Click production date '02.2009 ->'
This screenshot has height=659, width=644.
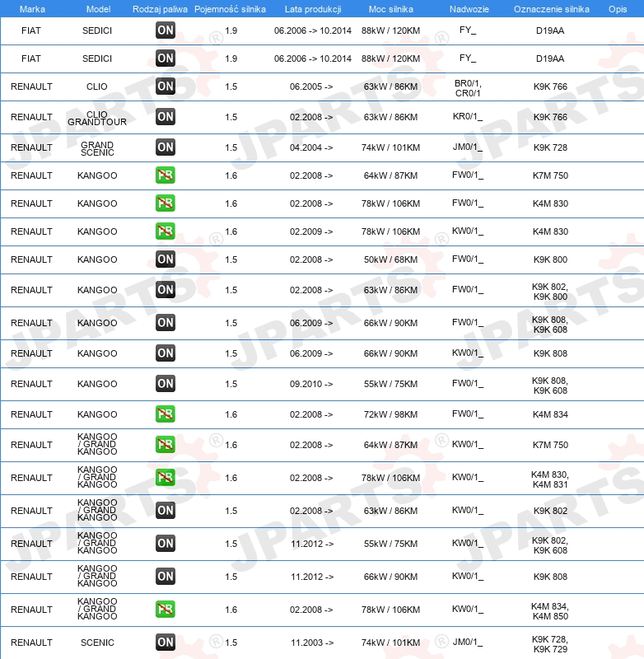click(x=311, y=231)
